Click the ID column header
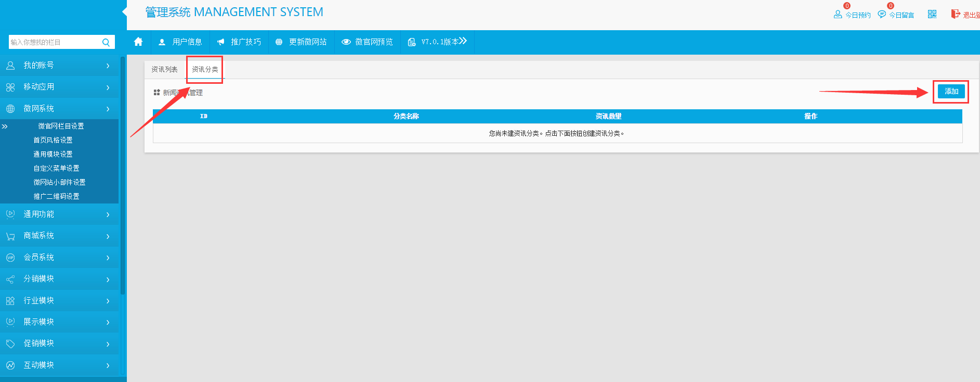 [204, 116]
